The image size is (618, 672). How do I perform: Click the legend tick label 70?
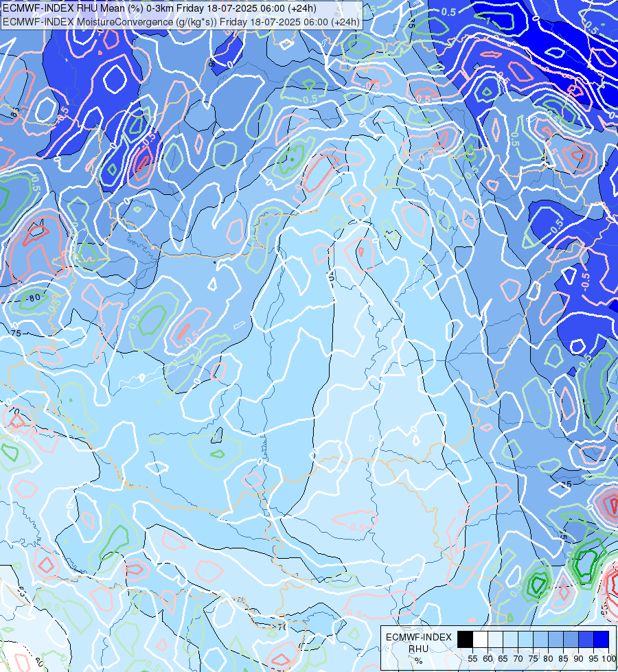(518, 659)
